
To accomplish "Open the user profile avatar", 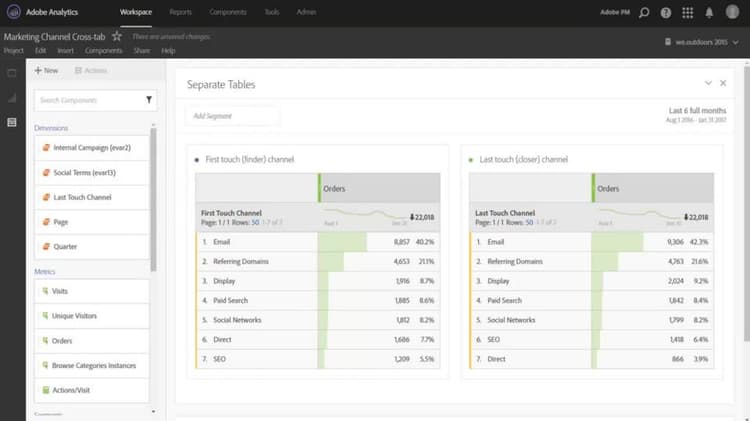I will coord(733,12).
